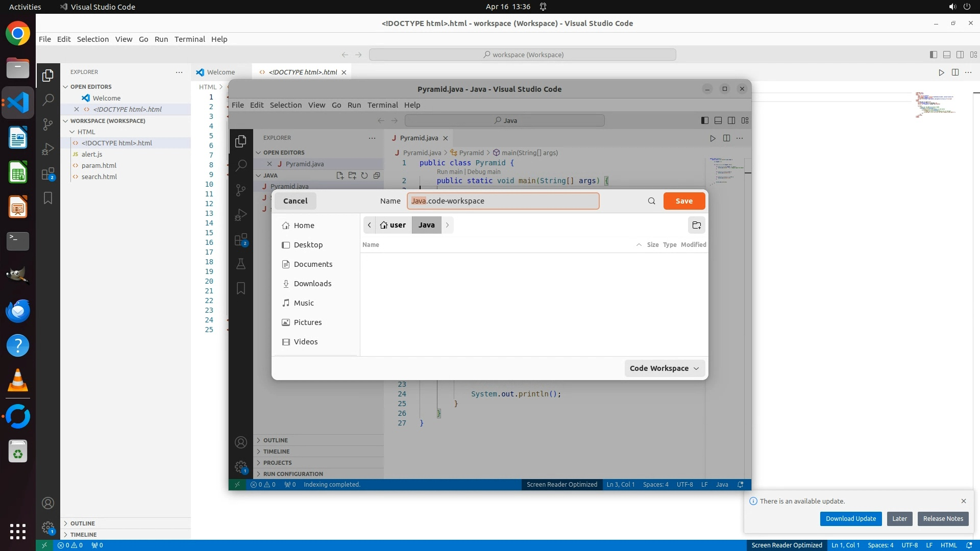Toggle primary sidebar in outer title bar
Viewport: 980px width, 551px height.
click(933, 55)
